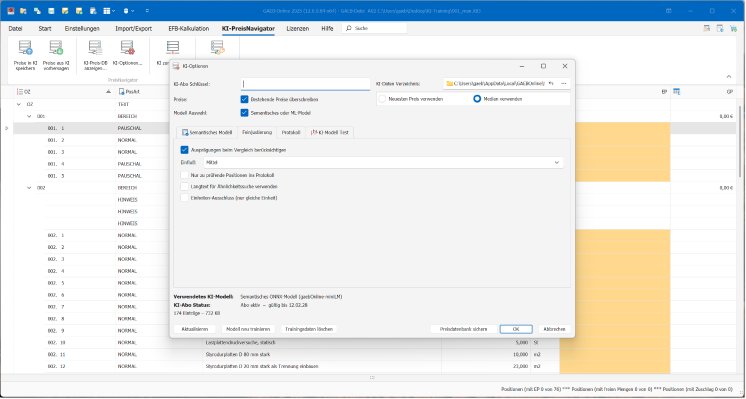Screen dimensions: 746x399
Task: Select 'Neuesten Preis verwenden' radio button
Action: [x=382, y=99]
